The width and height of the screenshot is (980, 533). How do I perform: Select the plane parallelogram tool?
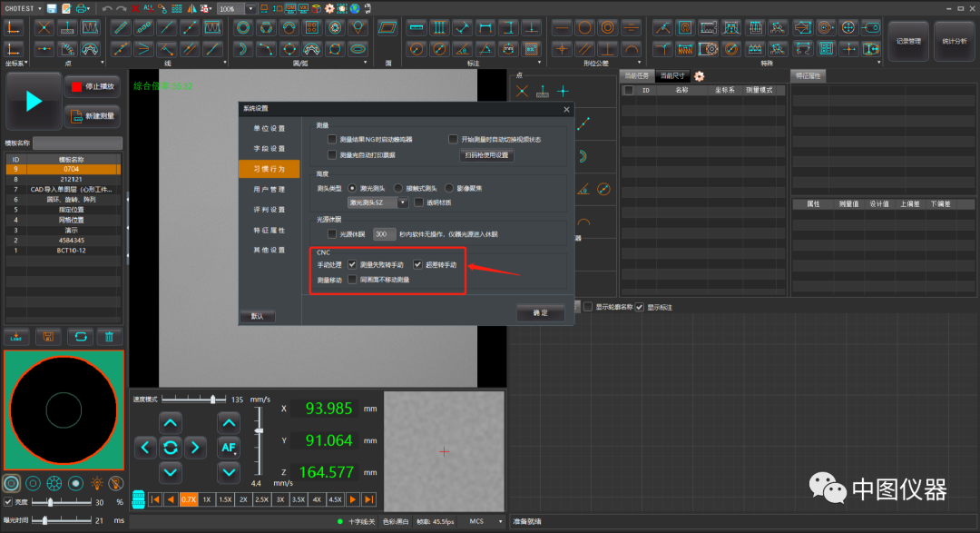(387, 27)
